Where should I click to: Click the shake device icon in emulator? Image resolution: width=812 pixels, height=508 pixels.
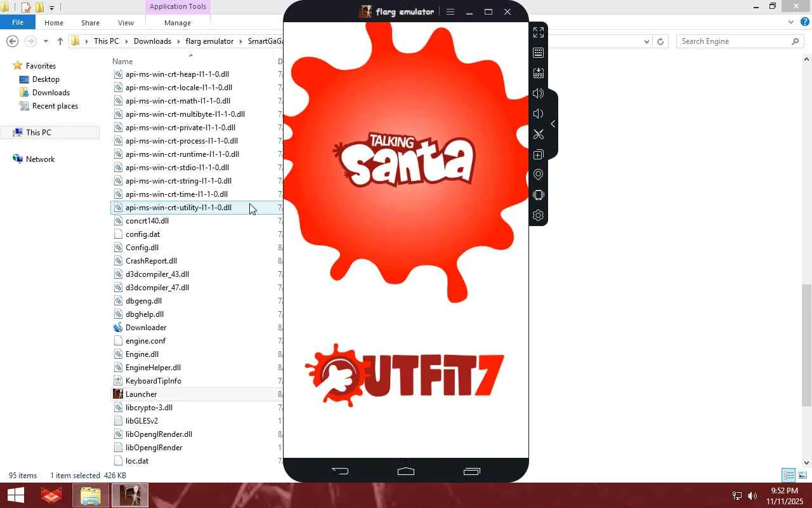pyautogui.click(x=539, y=195)
